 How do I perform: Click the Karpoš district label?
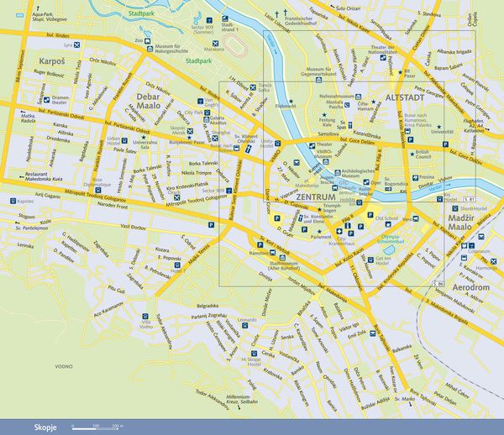point(52,61)
